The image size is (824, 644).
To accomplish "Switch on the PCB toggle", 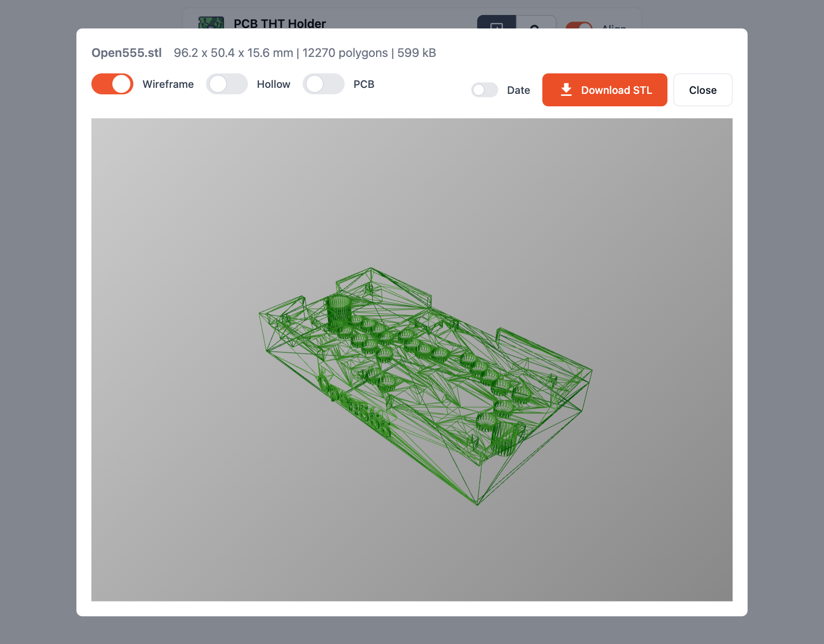I will click(324, 84).
